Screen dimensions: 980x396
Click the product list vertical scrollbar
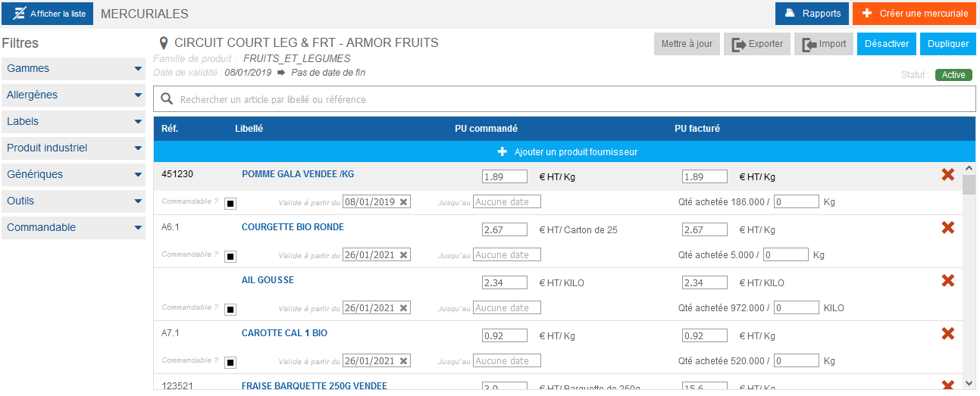[969, 276]
